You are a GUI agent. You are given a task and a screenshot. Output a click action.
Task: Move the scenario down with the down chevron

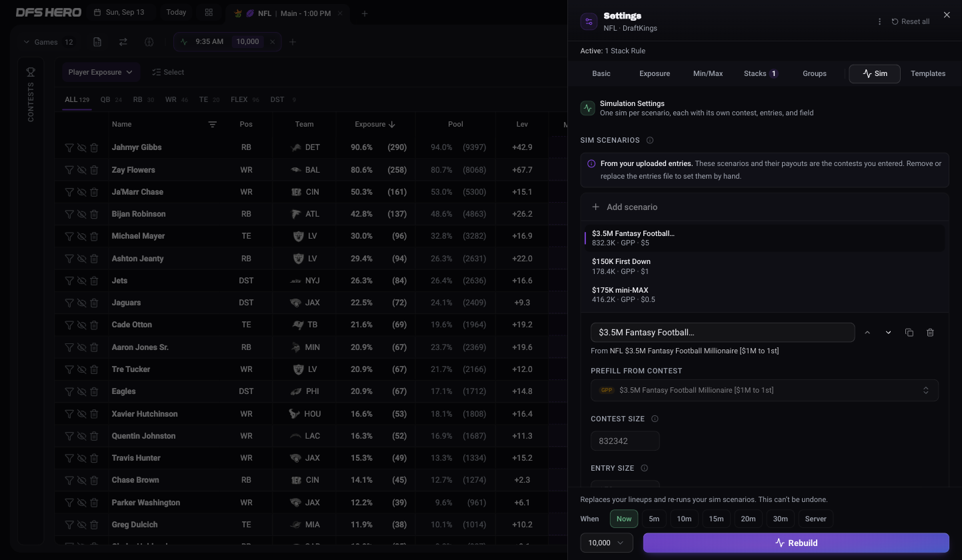tap(888, 332)
